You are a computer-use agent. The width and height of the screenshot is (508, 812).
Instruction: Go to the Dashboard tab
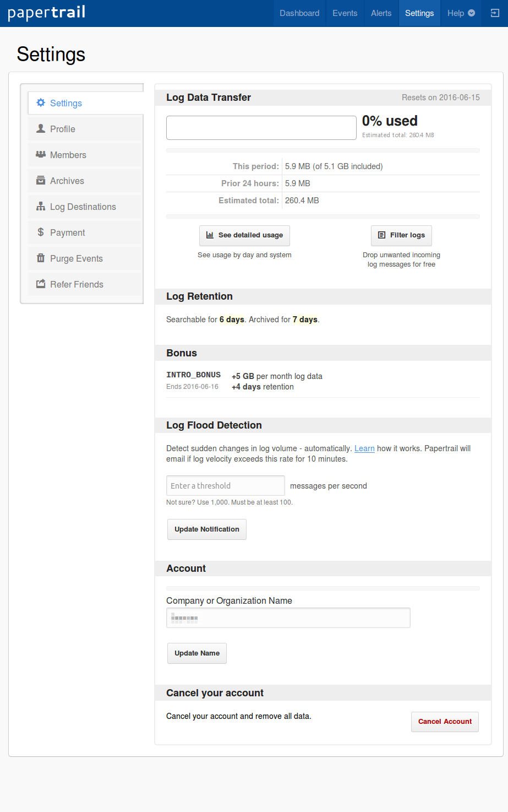(x=299, y=13)
